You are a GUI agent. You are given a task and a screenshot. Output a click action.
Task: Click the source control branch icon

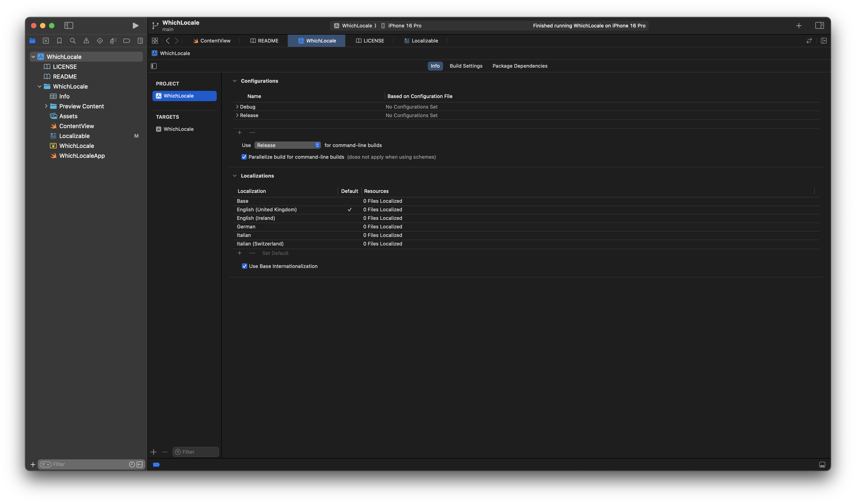click(x=155, y=25)
